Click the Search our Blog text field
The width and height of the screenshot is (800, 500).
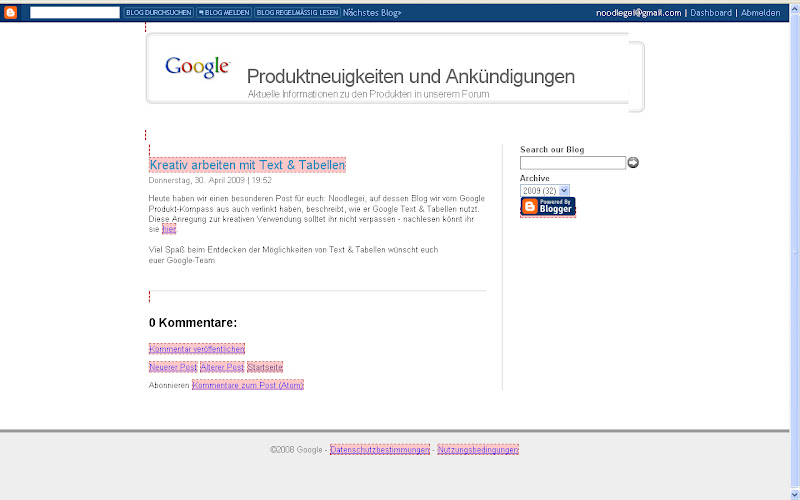pos(572,163)
